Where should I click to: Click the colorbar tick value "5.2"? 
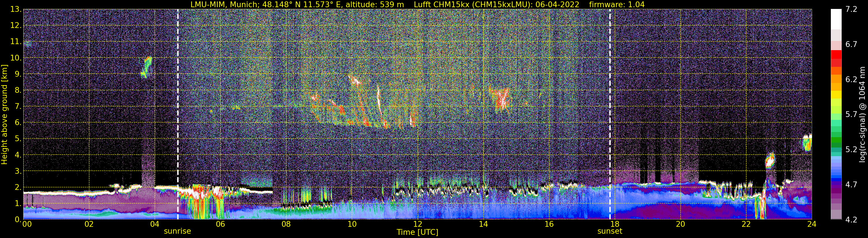click(x=851, y=150)
